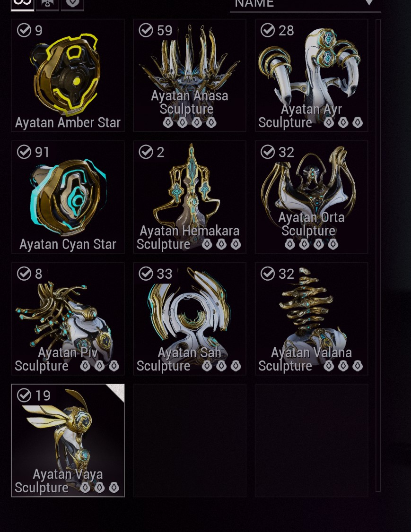Select the Ayatan Hemakara Sculpture item
411x532 pixels.
[190, 197]
